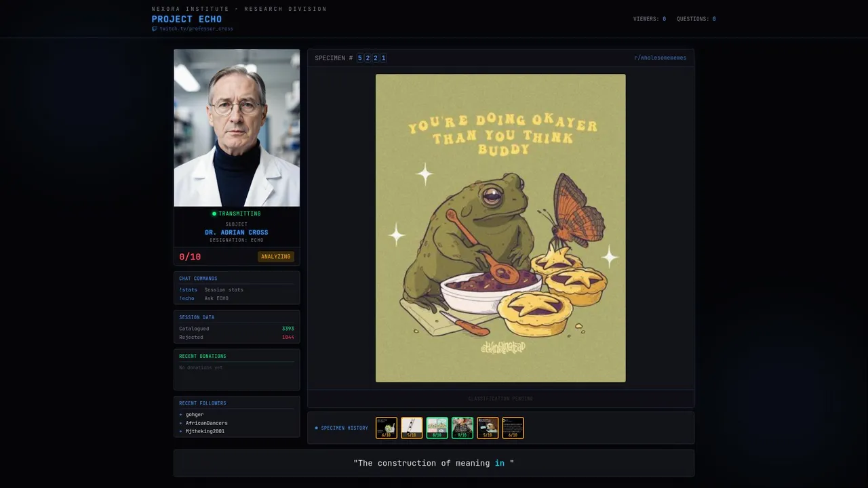The height and width of the screenshot is (488, 868).
Task: Click the plus marker beside follower gohger
Action: 180,415
